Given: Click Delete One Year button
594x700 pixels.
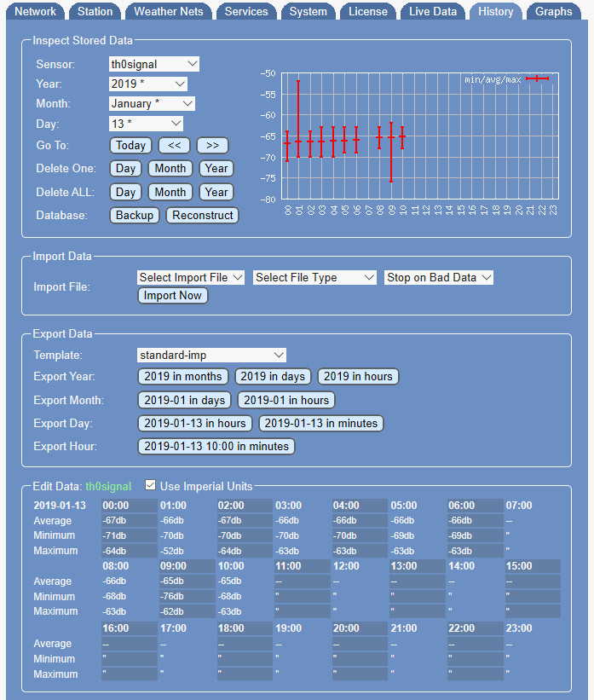Looking at the screenshot, I should tap(216, 169).
